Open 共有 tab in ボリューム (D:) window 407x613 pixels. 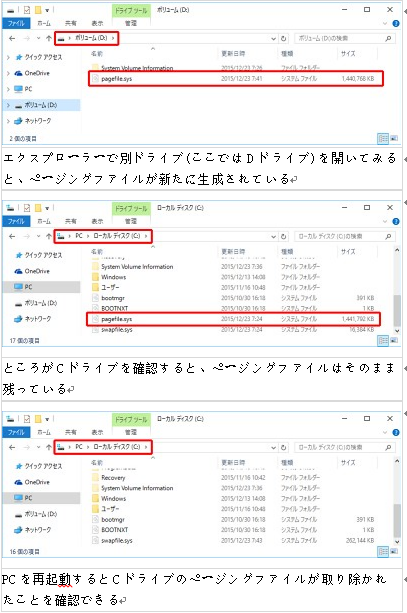click(x=71, y=23)
